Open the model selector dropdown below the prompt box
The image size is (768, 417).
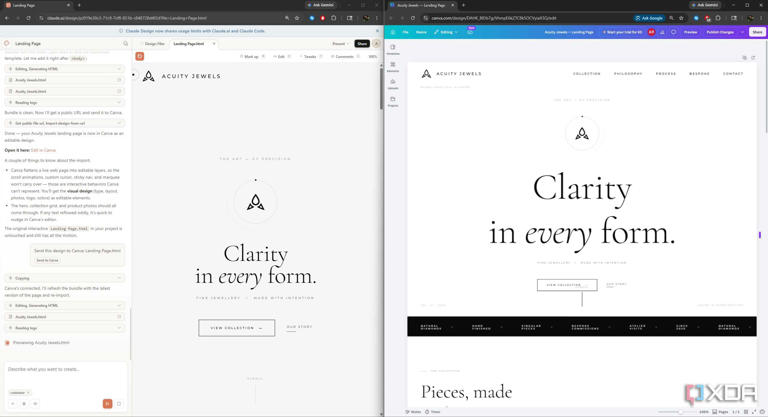click(x=20, y=392)
